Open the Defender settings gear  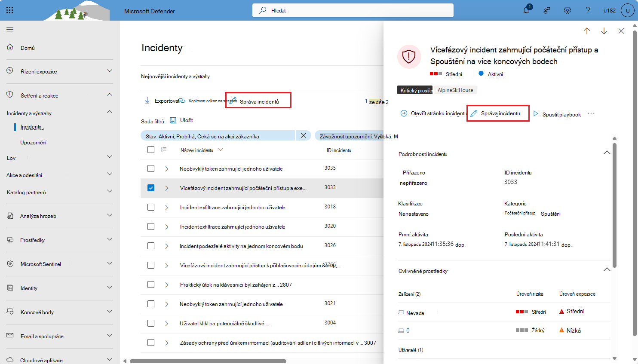point(567,10)
